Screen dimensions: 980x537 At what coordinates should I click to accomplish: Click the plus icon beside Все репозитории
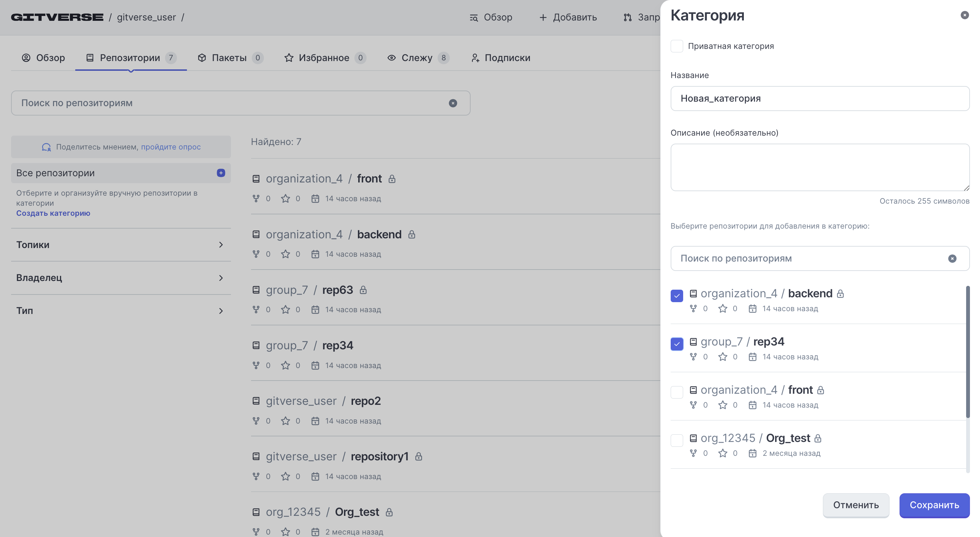(221, 173)
